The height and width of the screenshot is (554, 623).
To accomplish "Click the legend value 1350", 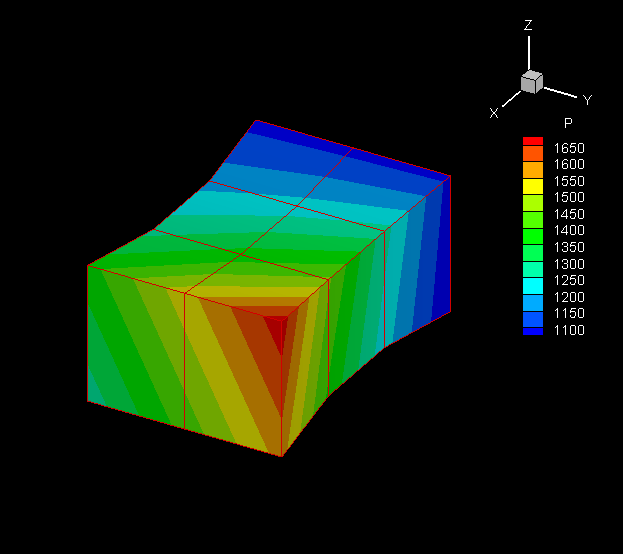I will point(569,248).
